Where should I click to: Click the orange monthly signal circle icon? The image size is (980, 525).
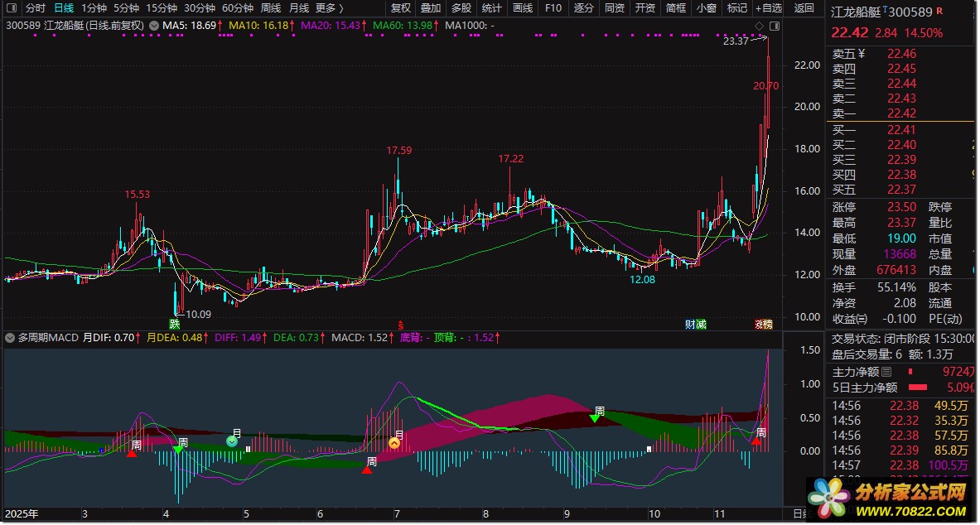tap(394, 443)
